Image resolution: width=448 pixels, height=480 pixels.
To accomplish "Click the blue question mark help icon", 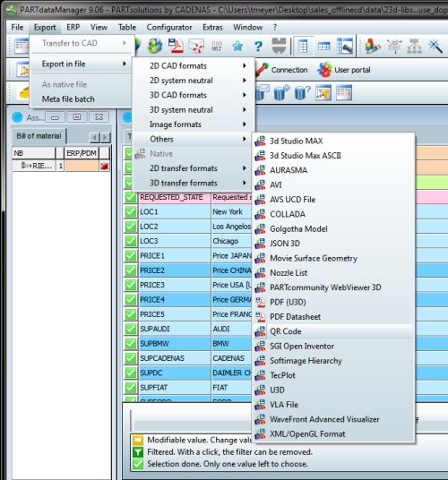I will [x=258, y=47].
